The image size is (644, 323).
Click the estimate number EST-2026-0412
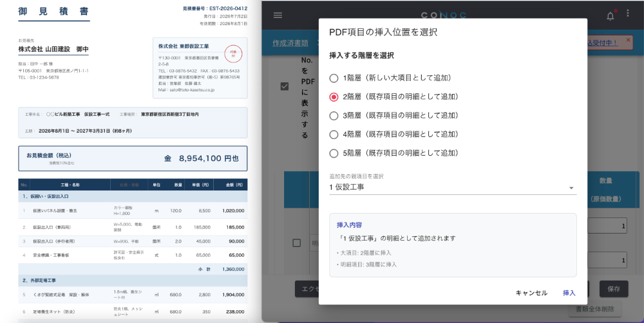229,8
